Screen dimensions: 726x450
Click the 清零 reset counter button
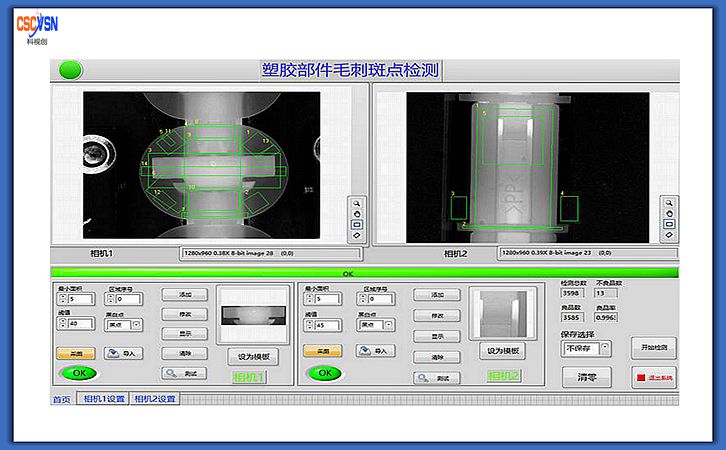587,378
